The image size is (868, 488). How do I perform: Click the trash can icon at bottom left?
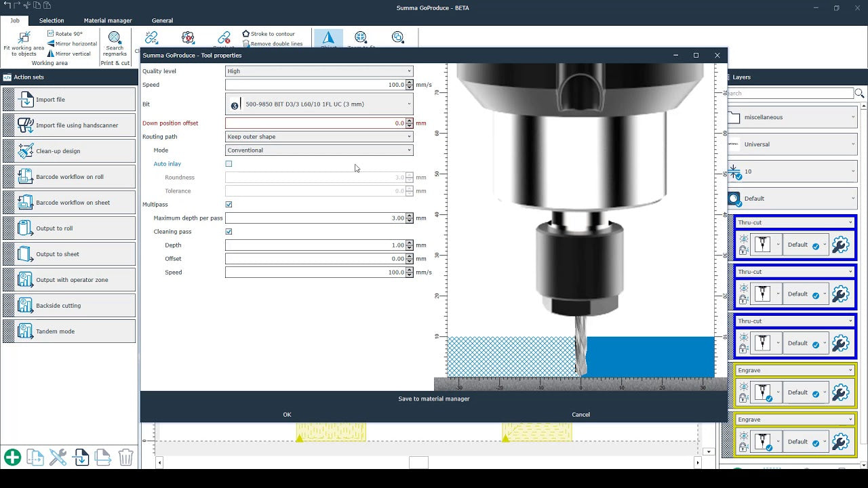tap(125, 457)
